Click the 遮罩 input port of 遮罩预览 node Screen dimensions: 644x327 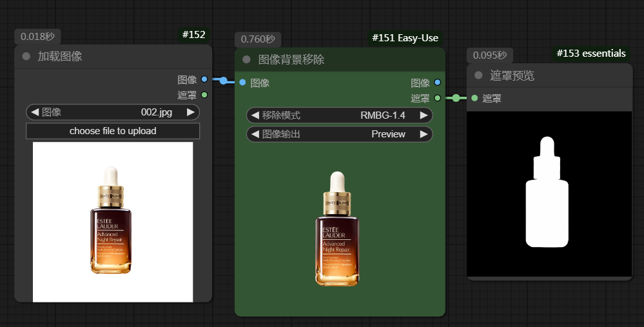coord(474,98)
